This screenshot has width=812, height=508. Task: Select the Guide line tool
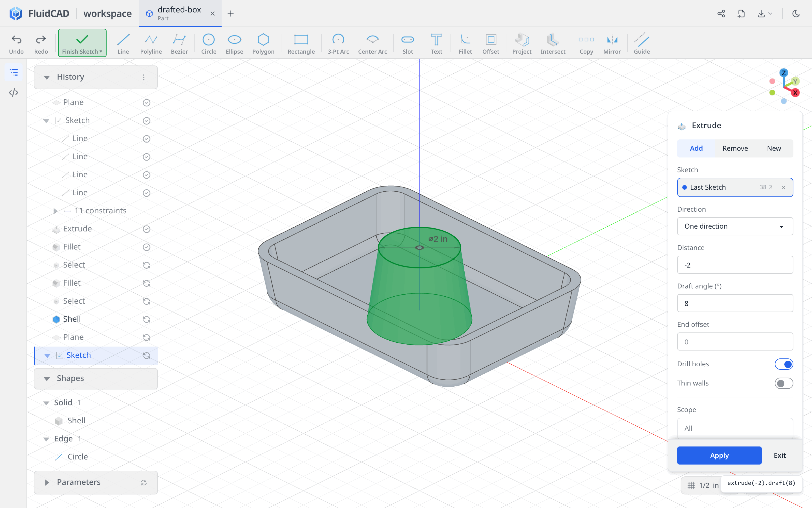(x=641, y=44)
